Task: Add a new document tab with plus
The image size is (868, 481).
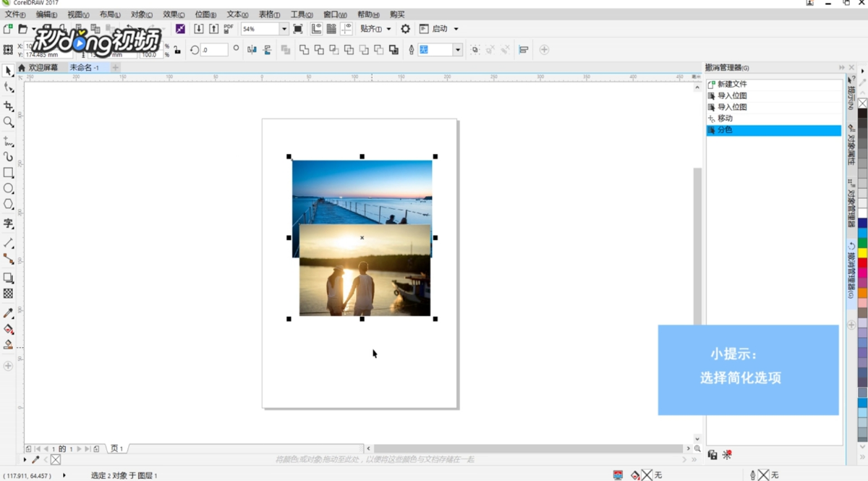Action: 115,67
